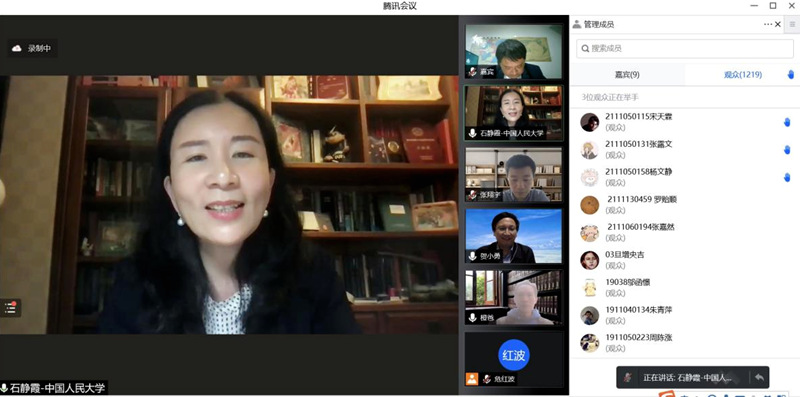The height and width of the screenshot is (397, 800).
Task: Open the more options ellipsis in members panel
Action: tap(768, 24)
